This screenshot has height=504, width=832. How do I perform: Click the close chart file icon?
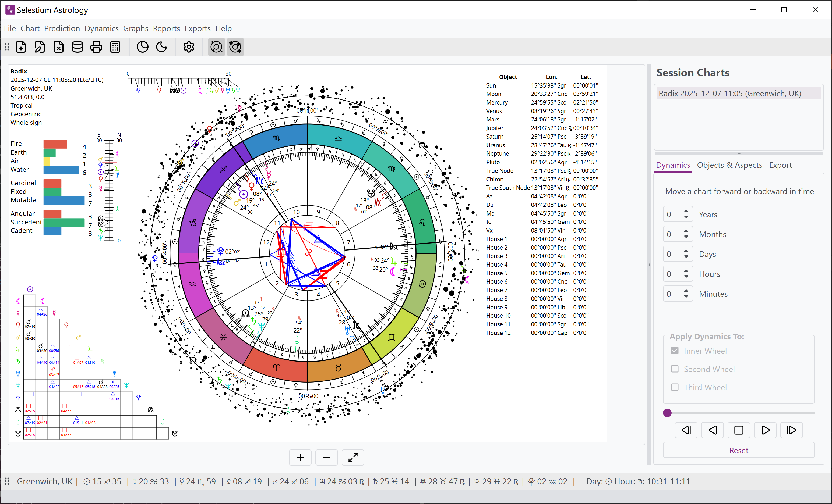tap(59, 47)
